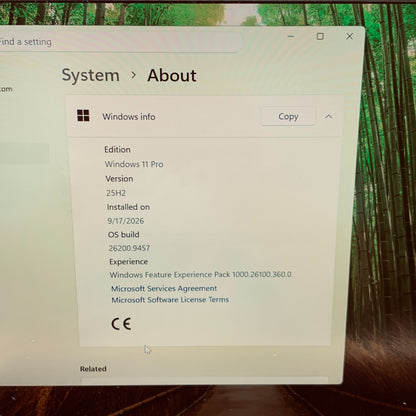Click the Windows logo icon beside Windows info
Viewport: 416px width, 416px height.
pyautogui.click(x=83, y=116)
